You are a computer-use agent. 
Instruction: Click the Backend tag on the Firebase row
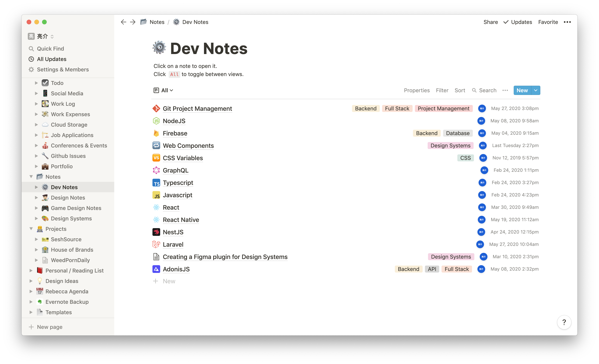[426, 133]
